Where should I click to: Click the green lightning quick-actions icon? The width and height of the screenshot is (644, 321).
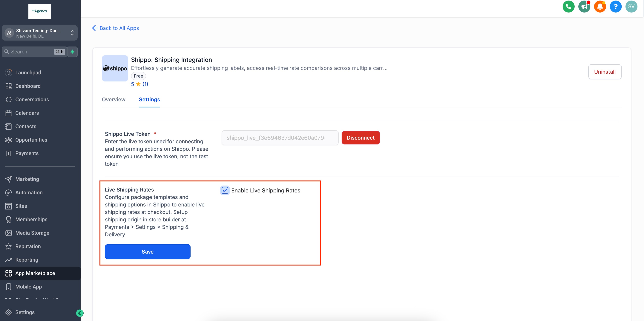coord(72,52)
